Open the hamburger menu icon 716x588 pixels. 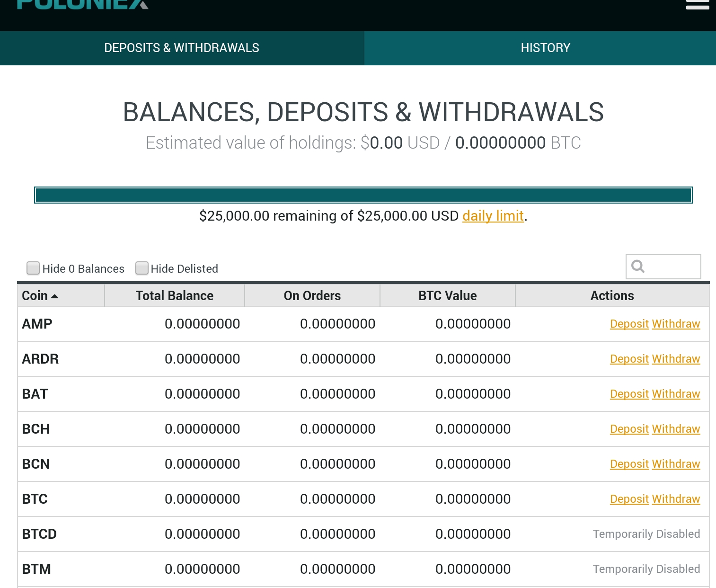(697, 4)
